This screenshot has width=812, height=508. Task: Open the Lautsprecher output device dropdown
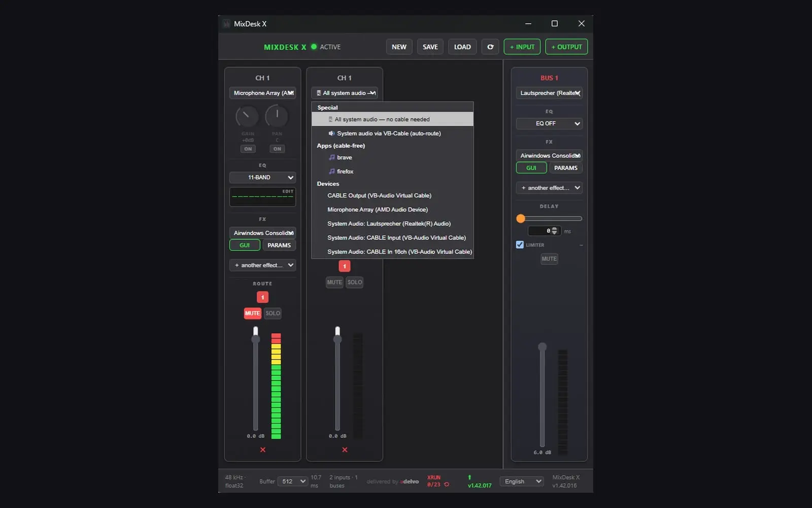(x=549, y=93)
